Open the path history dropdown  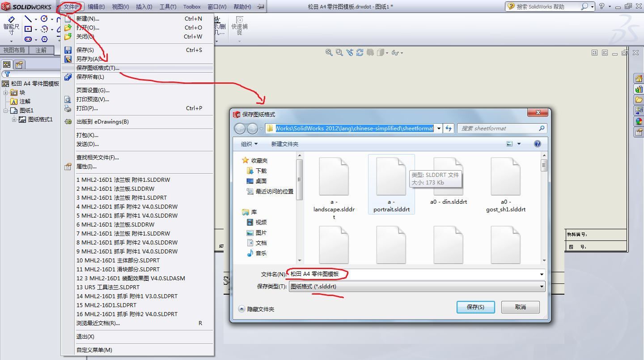[439, 129]
